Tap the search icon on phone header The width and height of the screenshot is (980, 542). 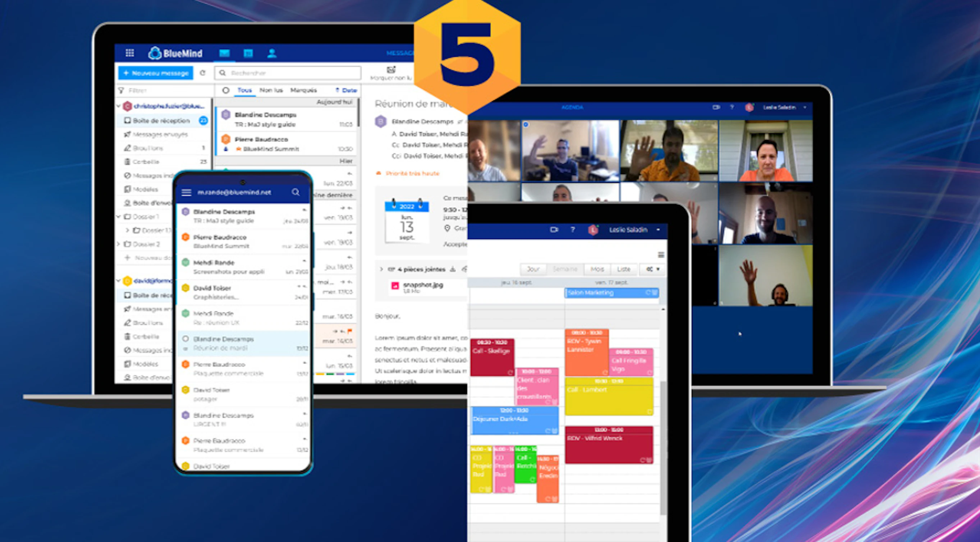pos(296,192)
